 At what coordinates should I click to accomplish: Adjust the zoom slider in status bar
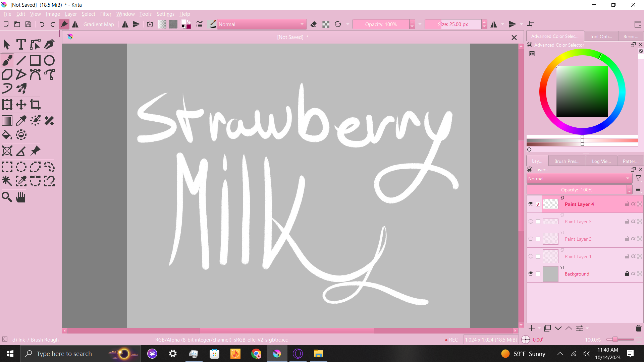(615, 340)
